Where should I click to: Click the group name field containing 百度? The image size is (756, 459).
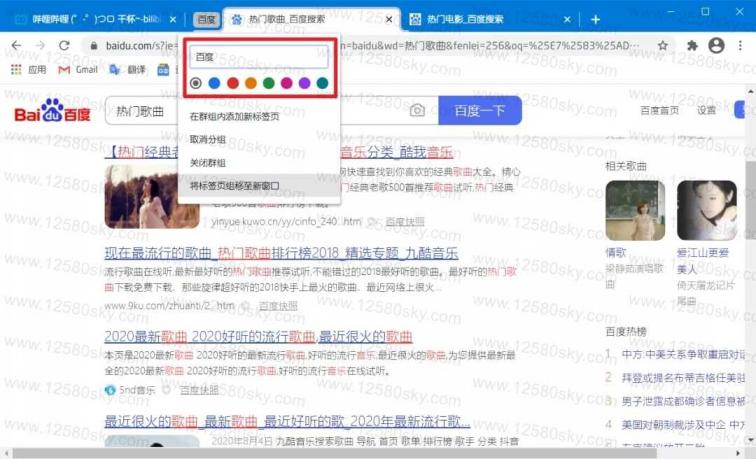click(259, 57)
